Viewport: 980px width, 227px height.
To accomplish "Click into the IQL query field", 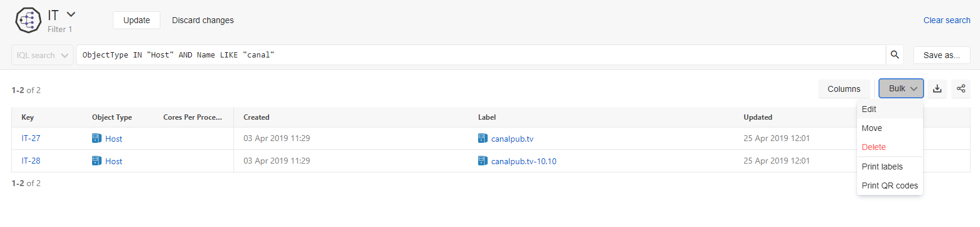I will (x=481, y=55).
